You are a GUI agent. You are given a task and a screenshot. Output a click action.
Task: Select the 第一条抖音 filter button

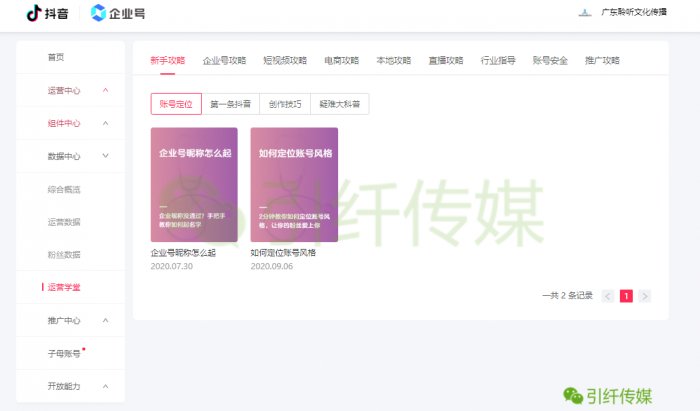pos(230,103)
